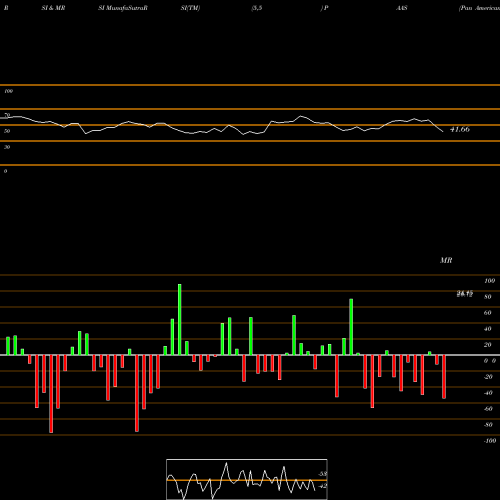Click the 'SI & MR' header text
The height and width of the screenshot is (500, 500).
[53, 8]
